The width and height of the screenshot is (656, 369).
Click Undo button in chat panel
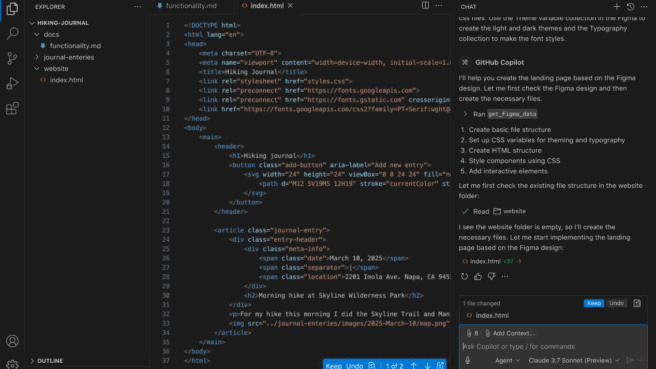(616, 303)
